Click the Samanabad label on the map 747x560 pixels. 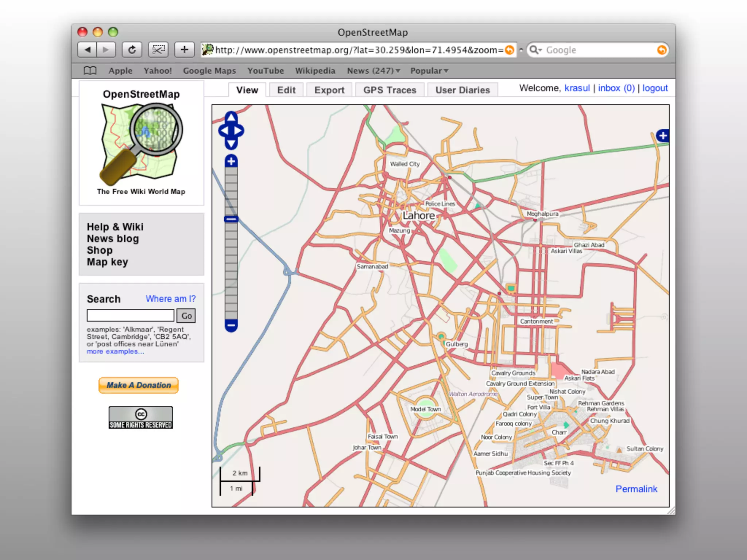click(x=372, y=267)
